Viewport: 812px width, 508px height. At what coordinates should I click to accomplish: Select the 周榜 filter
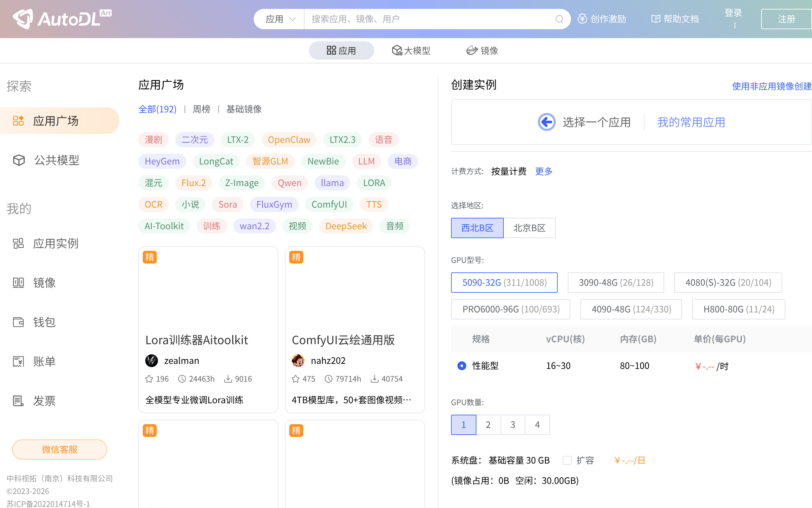201,109
